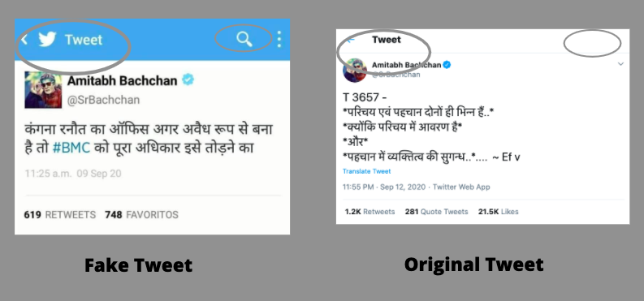Click Translate Tweet link
Screen dimensions: 644x301
(x=367, y=171)
